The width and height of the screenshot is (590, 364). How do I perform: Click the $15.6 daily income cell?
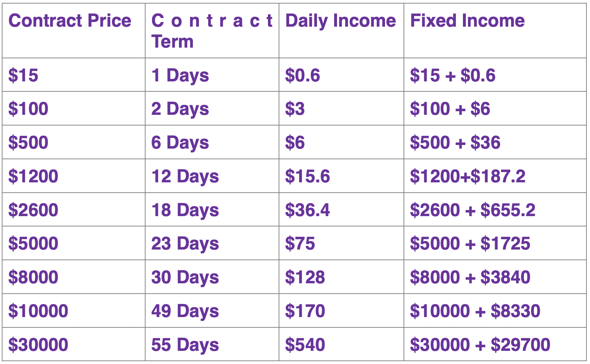tap(307, 176)
